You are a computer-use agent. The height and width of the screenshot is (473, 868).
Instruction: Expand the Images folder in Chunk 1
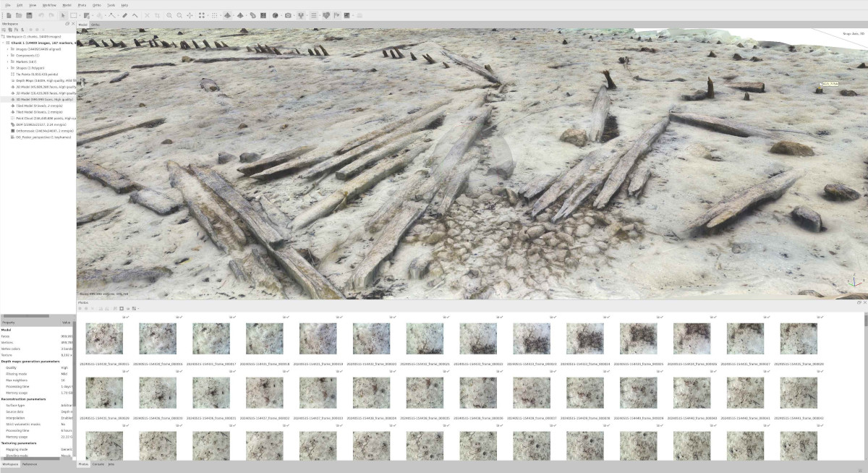coord(7,49)
